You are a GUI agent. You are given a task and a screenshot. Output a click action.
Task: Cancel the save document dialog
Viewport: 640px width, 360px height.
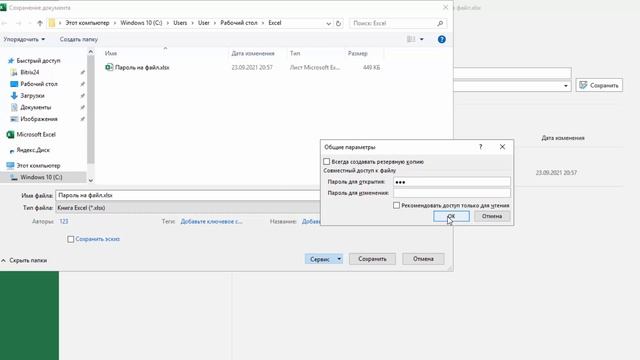click(423, 259)
